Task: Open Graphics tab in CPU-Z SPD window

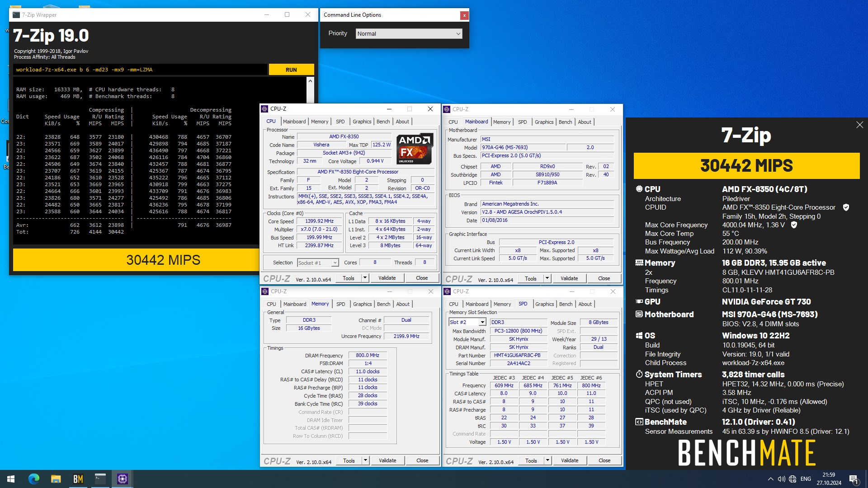Action: point(544,304)
